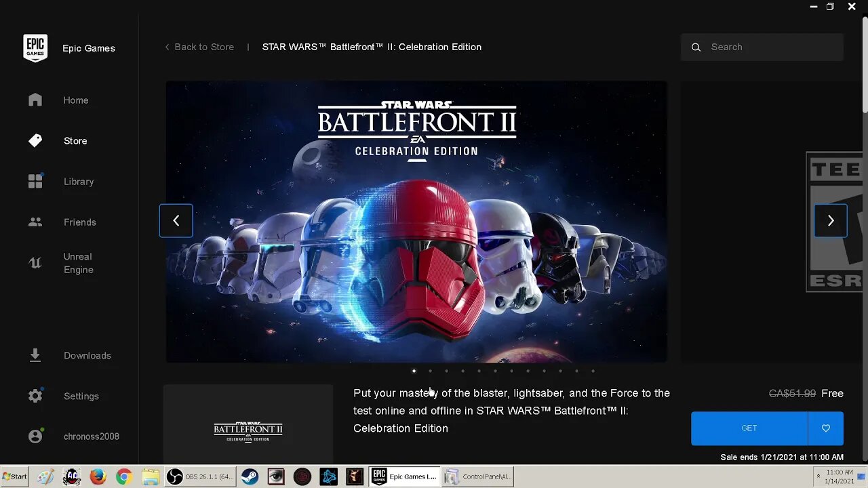Go Back to Store

pos(199,47)
